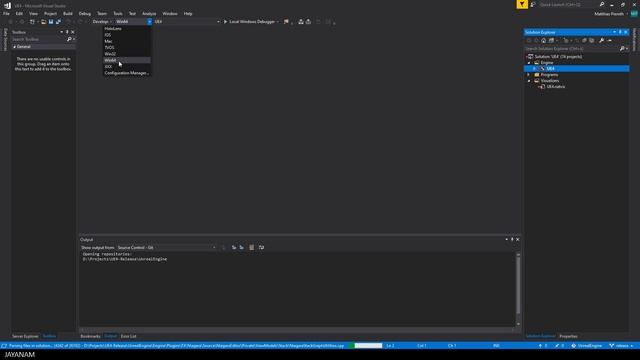Switch to the Error List tab
640x360 pixels.
tap(129, 336)
